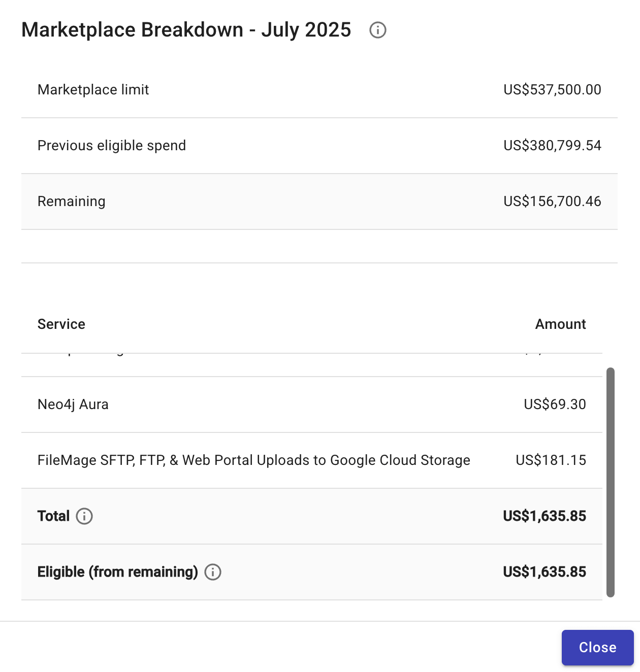Click the Amount column header
Image resolution: width=640 pixels, height=672 pixels.
[560, 324]
